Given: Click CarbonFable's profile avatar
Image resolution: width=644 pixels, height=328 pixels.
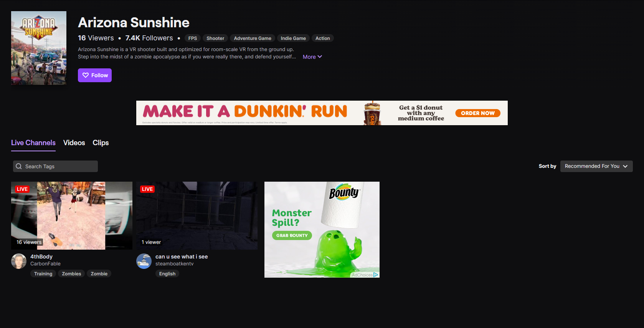Looking at the screenshot, I should click(19, 261).
